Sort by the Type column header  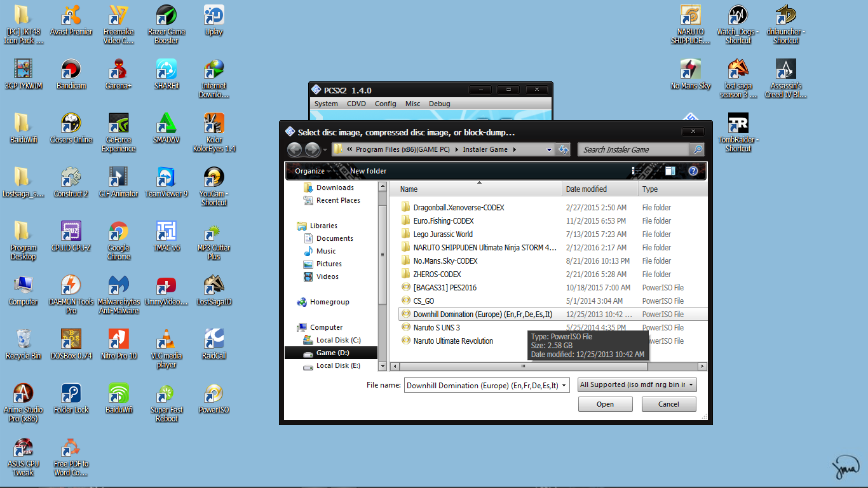(672, 189)
